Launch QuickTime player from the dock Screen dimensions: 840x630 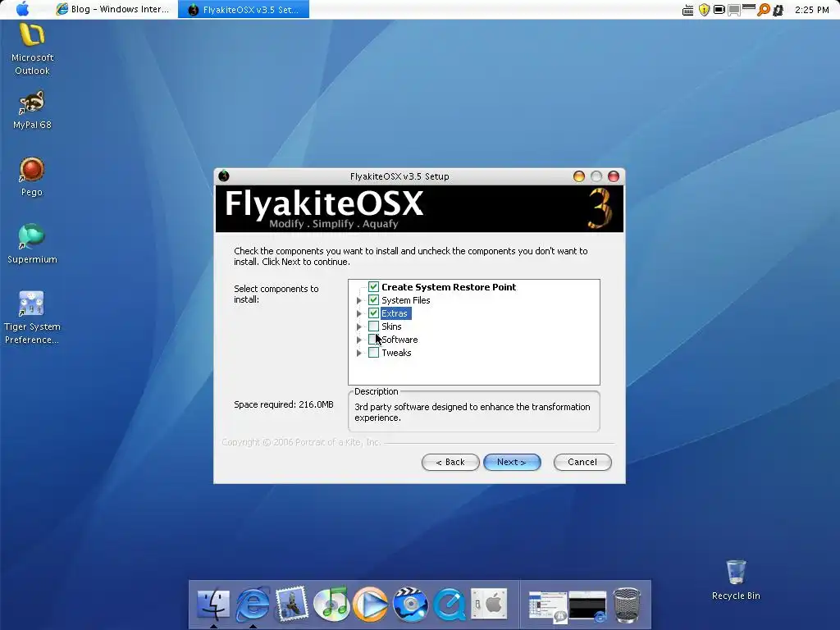(449, 605)
